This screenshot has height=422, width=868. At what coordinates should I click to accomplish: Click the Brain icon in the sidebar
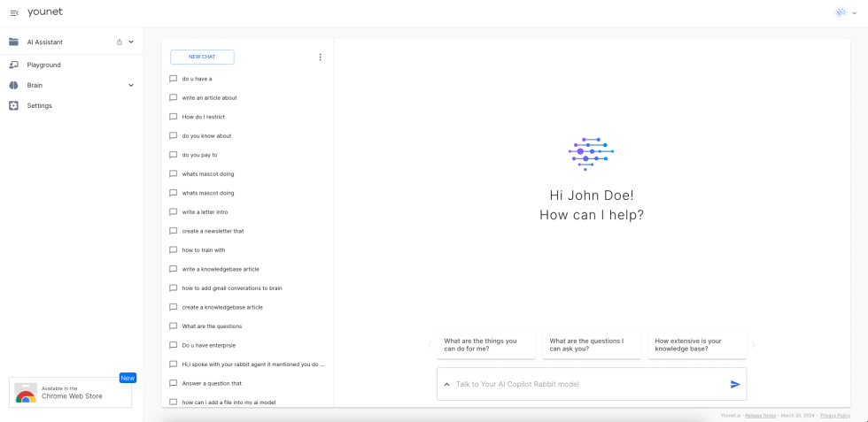(13, 85)
